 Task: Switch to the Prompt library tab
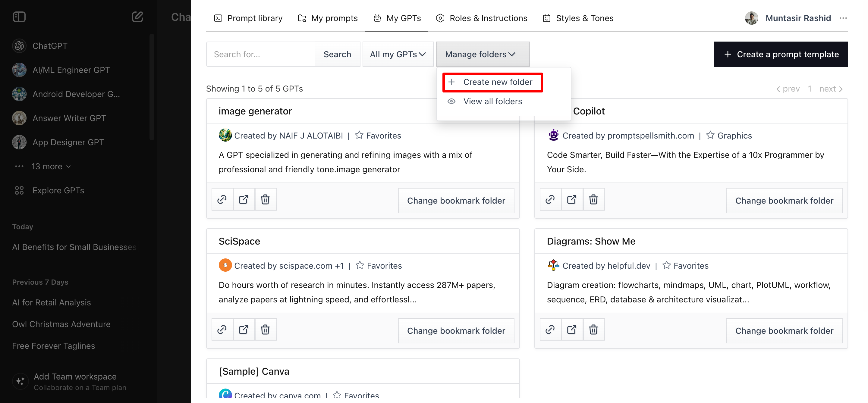tap(249, 18)
